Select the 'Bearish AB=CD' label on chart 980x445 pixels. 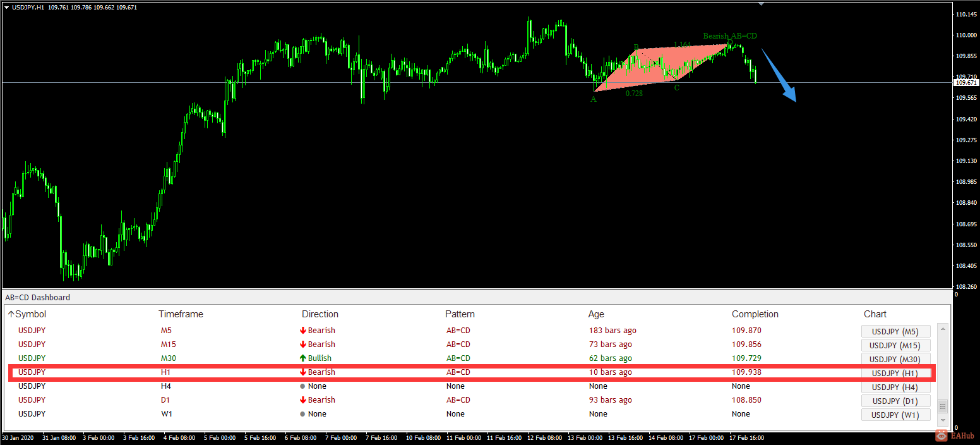tap(730, 36)
